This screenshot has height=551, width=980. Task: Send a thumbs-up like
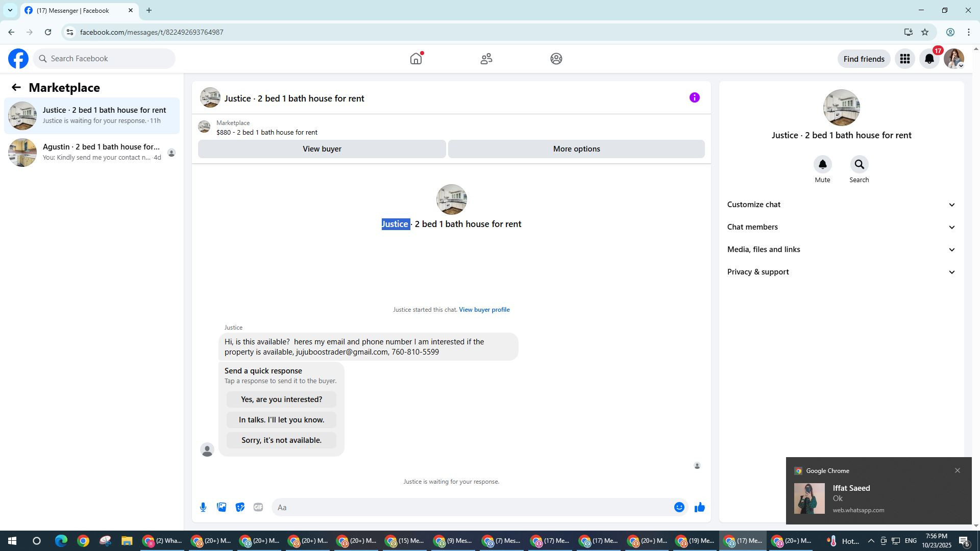point(699,507)
